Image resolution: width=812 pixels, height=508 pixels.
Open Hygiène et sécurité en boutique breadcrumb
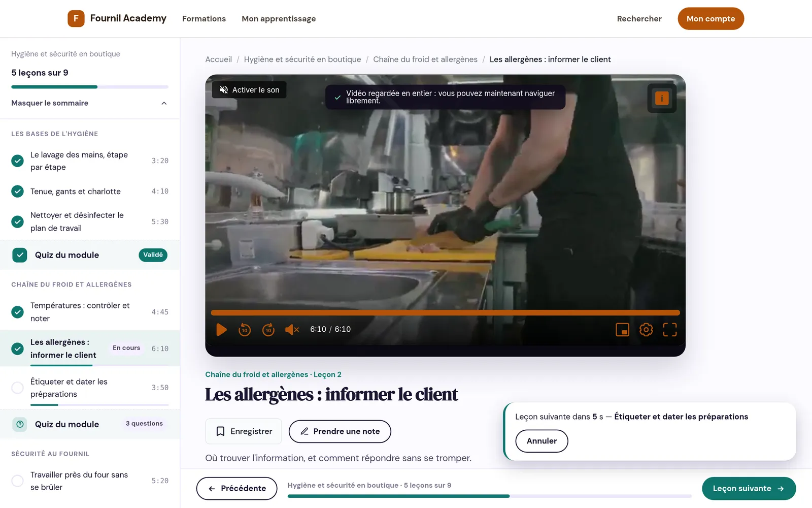302,59
